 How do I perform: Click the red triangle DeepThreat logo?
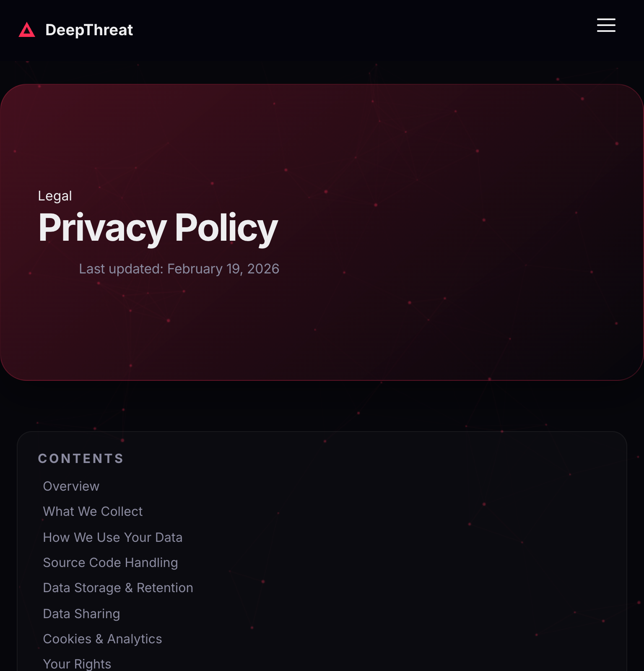click(x=27, y=30)
